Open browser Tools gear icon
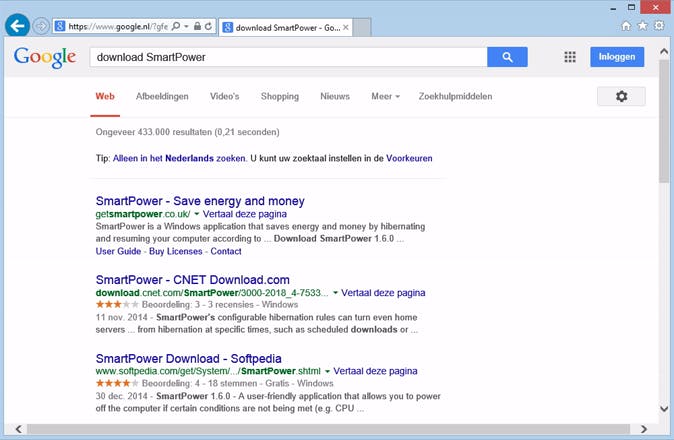The width and height of the screenshot is (674, 440). click(x=659, y=26)
